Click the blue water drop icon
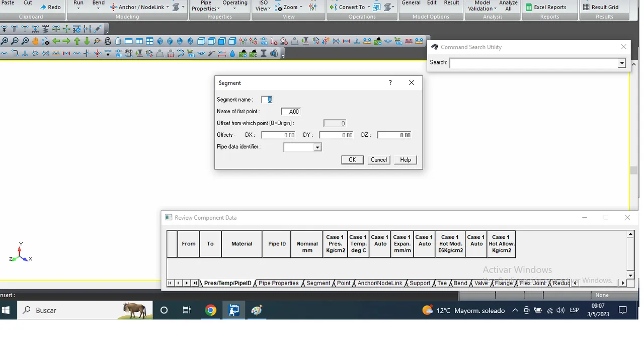 coord(232,53)
